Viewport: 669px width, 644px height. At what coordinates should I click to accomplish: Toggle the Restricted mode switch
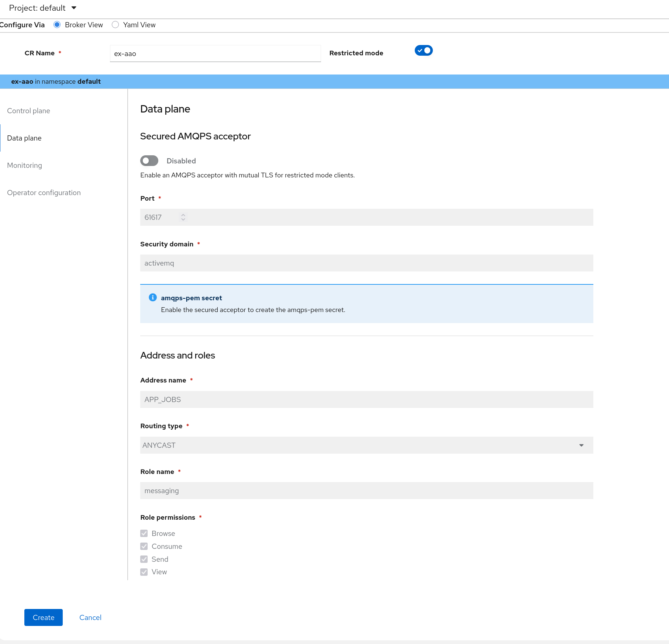423,51
